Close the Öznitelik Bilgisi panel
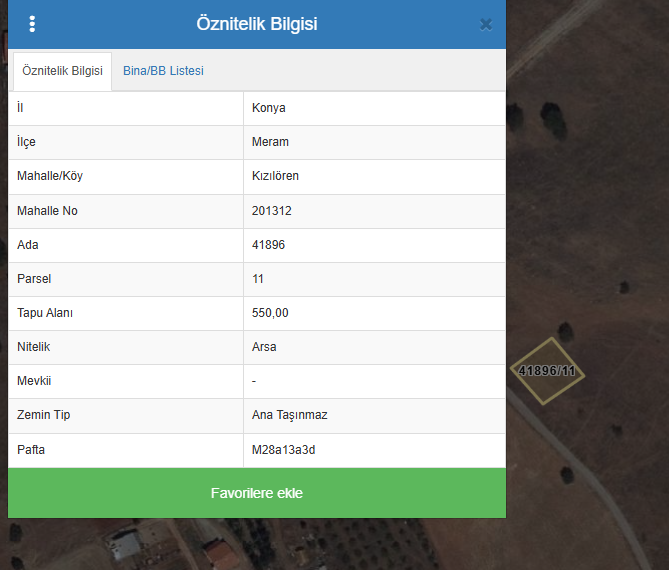 point(486,25)
